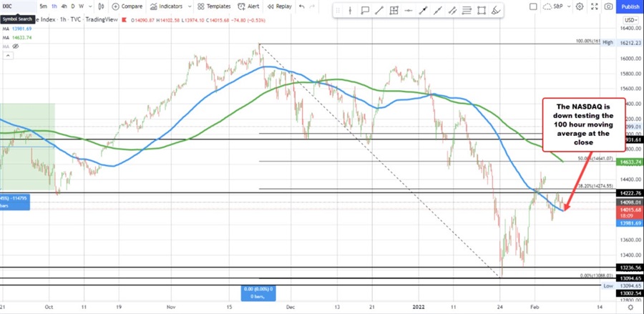Click the 2022 date axis label
This screenshot has width=644, height=314.
(419, 307)
